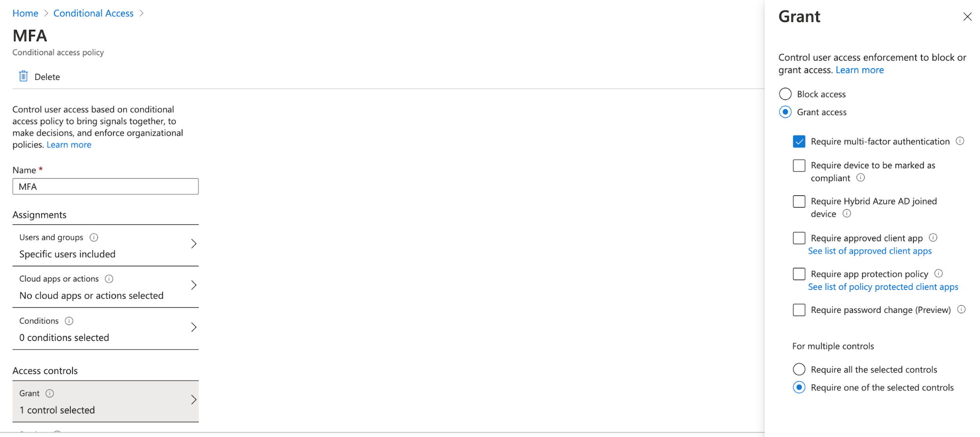Screen dimensions: 980x437
Task: Check Require Hybrid Azure AD joined device
Action: (799, 201)
